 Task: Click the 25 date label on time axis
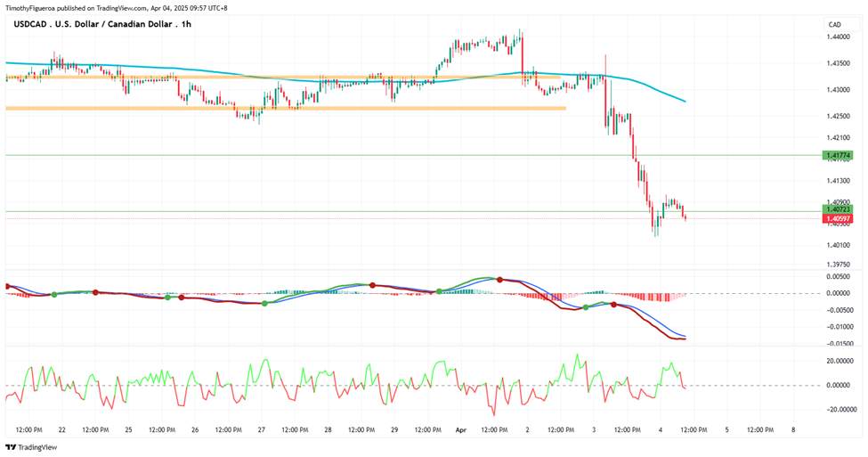pyautogui.click(x=128, y=430)
